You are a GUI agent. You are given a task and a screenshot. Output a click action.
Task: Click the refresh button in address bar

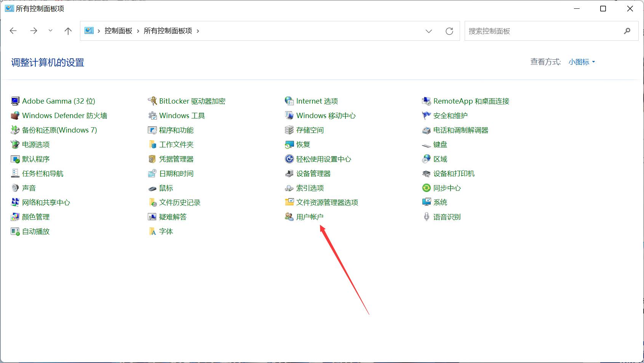coord(449,31)
